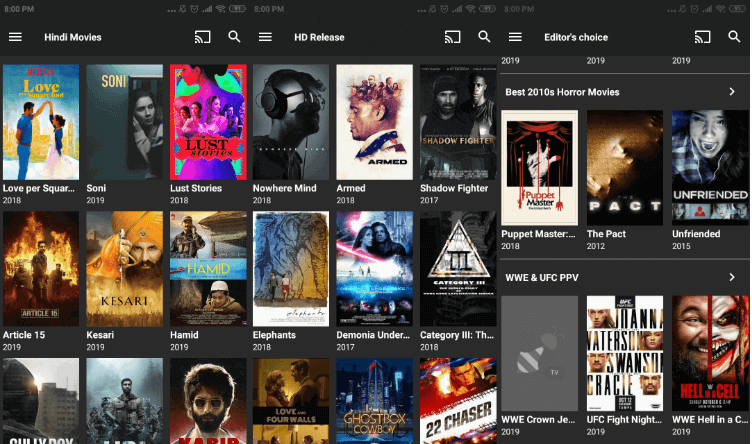Tap cast icon on Hindi Movies screen
752x444 pixels.
coord(202,37)
